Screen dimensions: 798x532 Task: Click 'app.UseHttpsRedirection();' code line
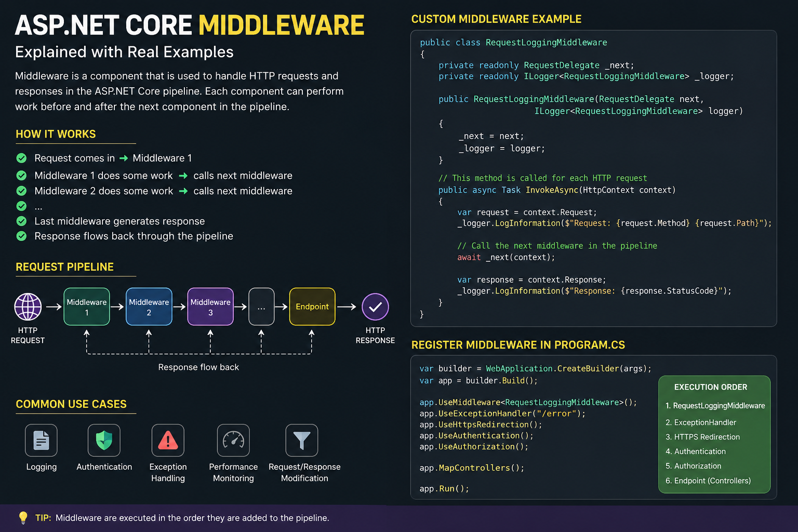coord(481,425)
